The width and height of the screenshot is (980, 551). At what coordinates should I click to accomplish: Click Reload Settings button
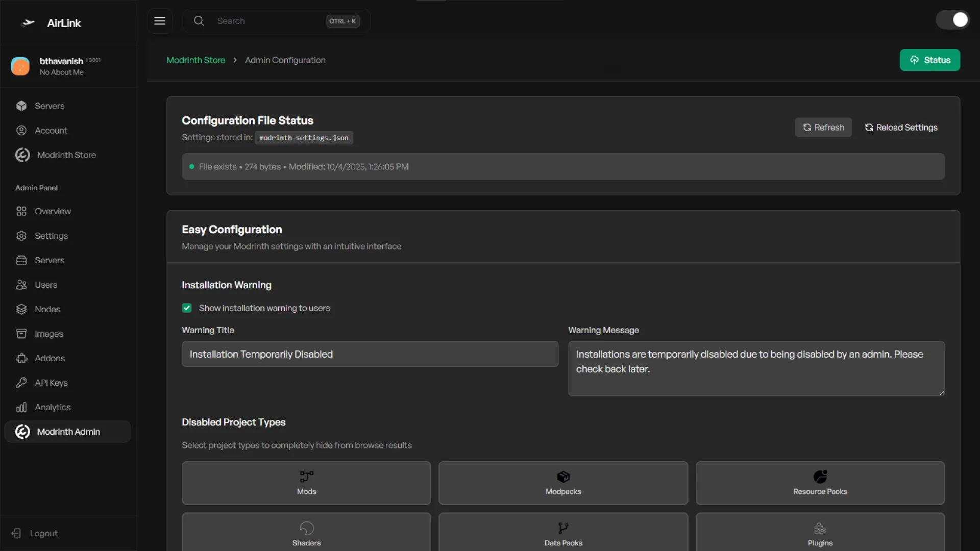tap(901, 128)
